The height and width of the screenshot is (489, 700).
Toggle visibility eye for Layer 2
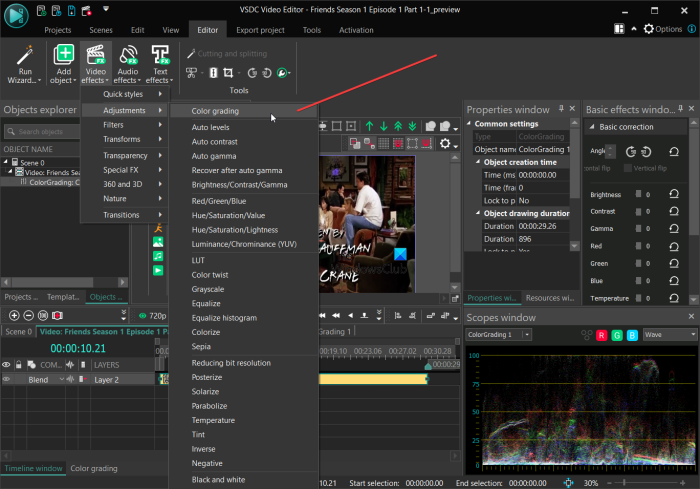(x=6, y=380)
